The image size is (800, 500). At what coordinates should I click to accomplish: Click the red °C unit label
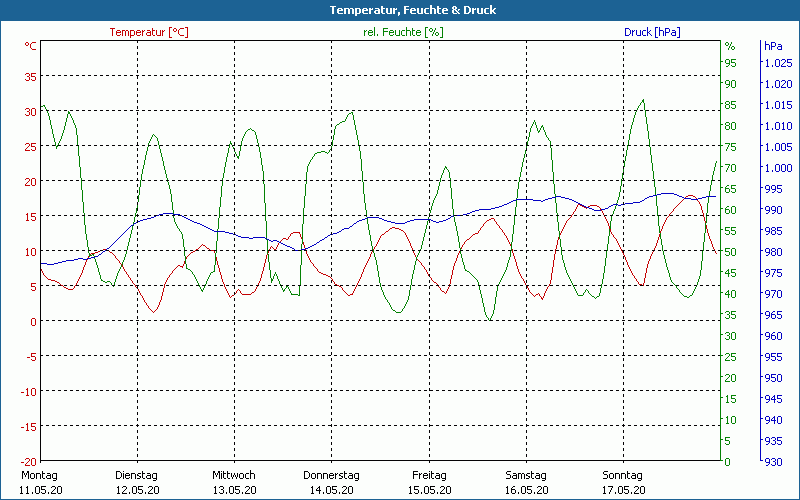click(31, 46)
